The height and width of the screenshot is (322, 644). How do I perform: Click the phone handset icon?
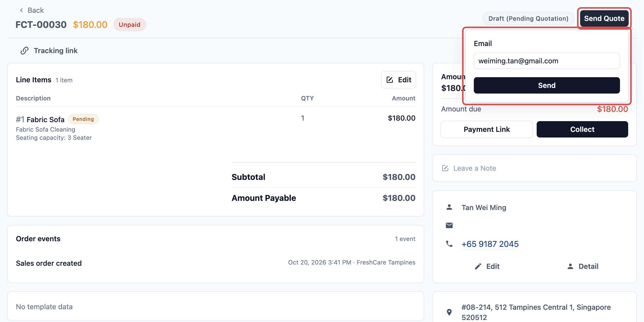(449, 244)
